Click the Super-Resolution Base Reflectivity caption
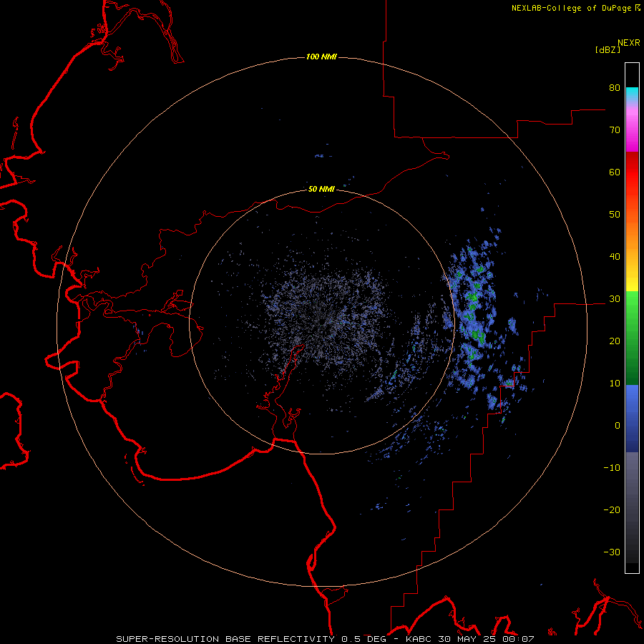The width and height of the screenshot is (644, 644). pyautogui.click(x=225, y=639)
